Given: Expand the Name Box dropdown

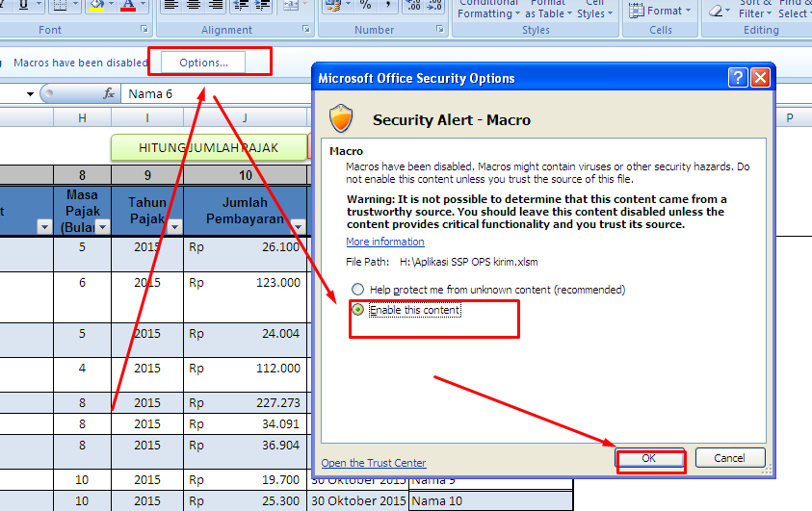Looking at the screenshot, I should pos(30,93).
